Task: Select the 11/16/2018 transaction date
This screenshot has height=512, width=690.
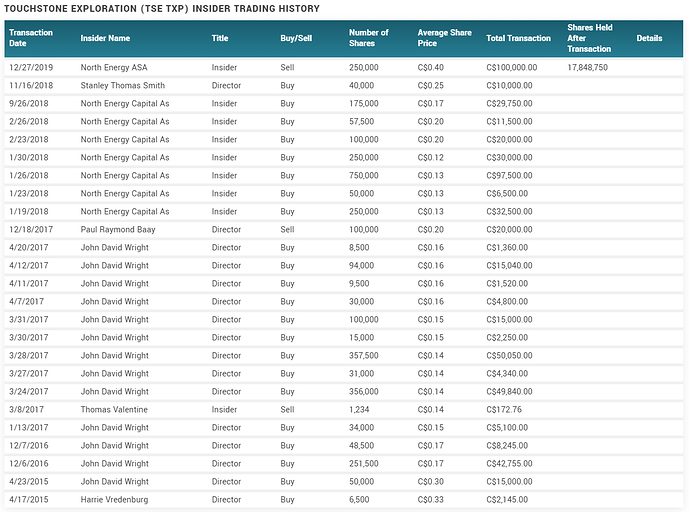Action: click(31, 85)
